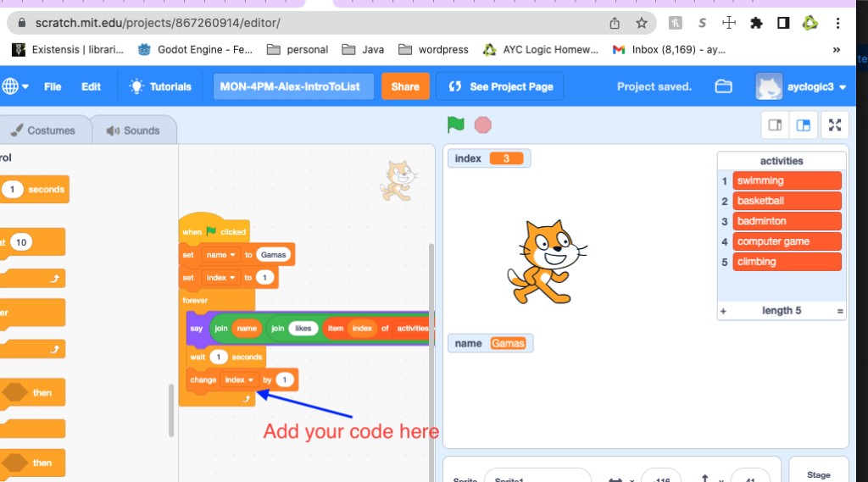868x482 pixels.
Task: Open Tutorials
Action: coord(160,86)
